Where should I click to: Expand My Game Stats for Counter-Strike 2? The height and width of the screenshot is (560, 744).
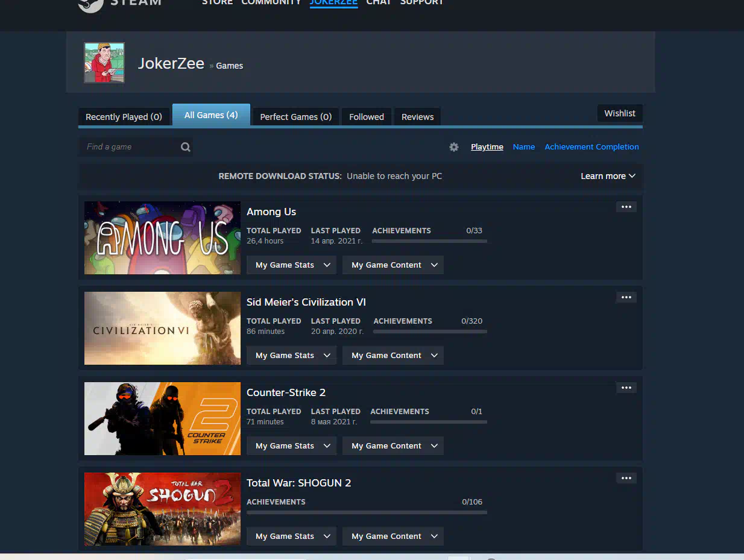coord(291,446)
